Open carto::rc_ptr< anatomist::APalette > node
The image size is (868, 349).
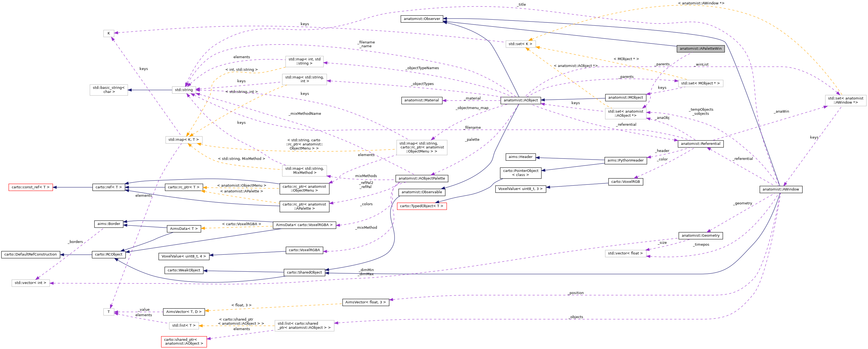(x=304, y=207)
